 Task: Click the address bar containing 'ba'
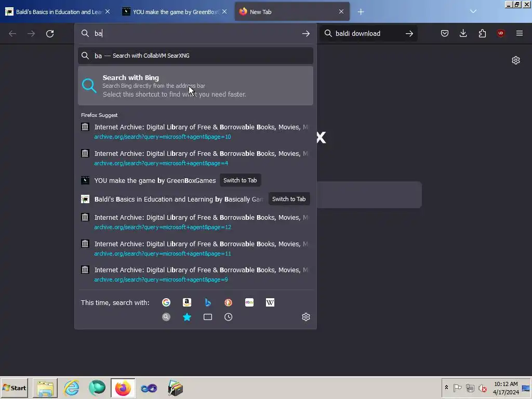tap(195, 34)
